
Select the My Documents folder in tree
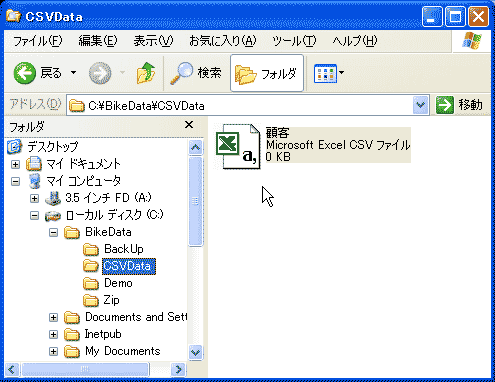pyautogui.click(x=123, y=351)
